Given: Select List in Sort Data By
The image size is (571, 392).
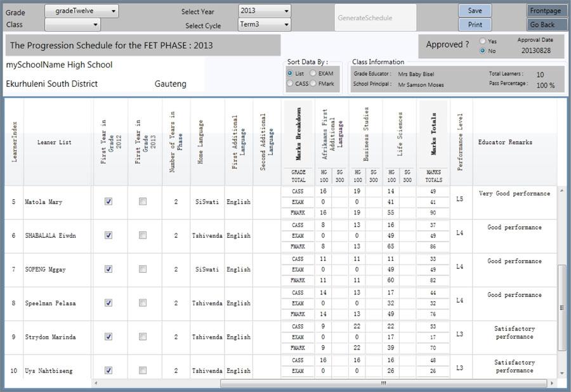Looking at the screenshot, I should [x=291, y=72].
